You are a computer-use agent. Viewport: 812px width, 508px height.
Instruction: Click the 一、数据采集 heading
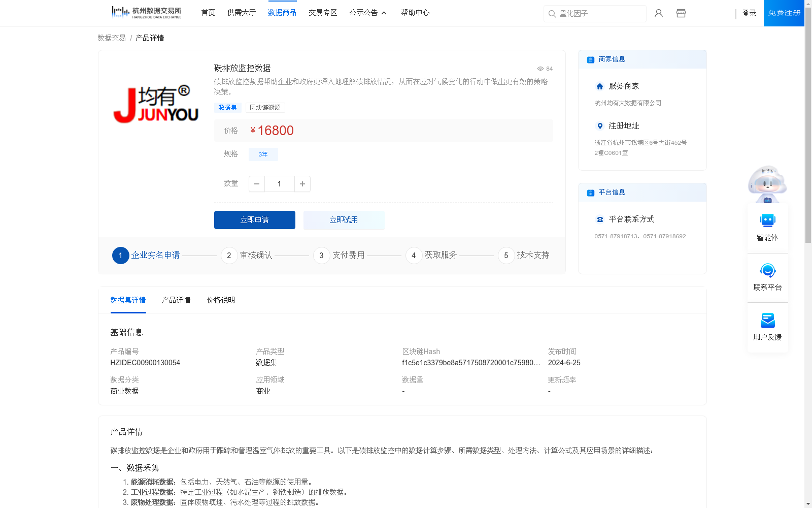pos(134,468)
